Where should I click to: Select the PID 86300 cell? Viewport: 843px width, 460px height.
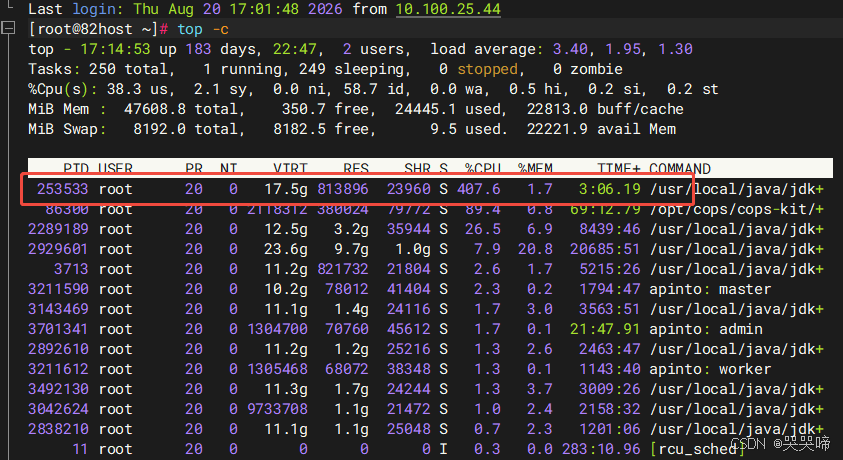pyautogui.click(x=67, y=209)
